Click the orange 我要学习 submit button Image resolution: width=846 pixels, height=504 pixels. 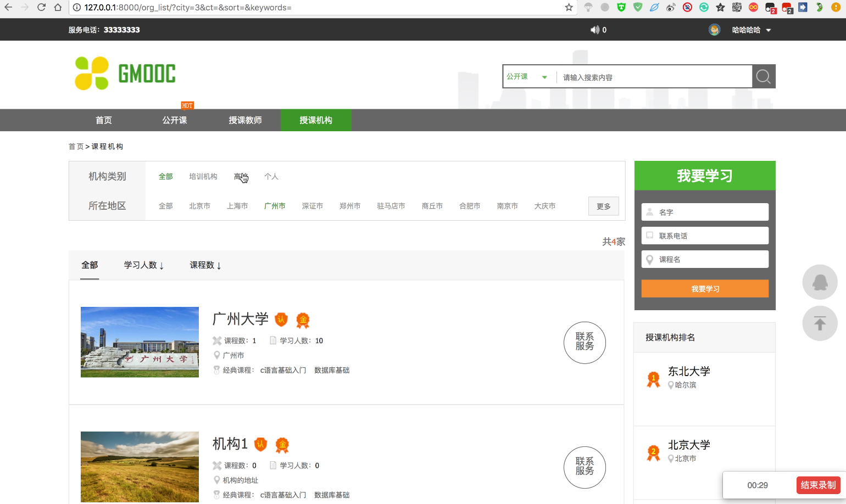705,289
